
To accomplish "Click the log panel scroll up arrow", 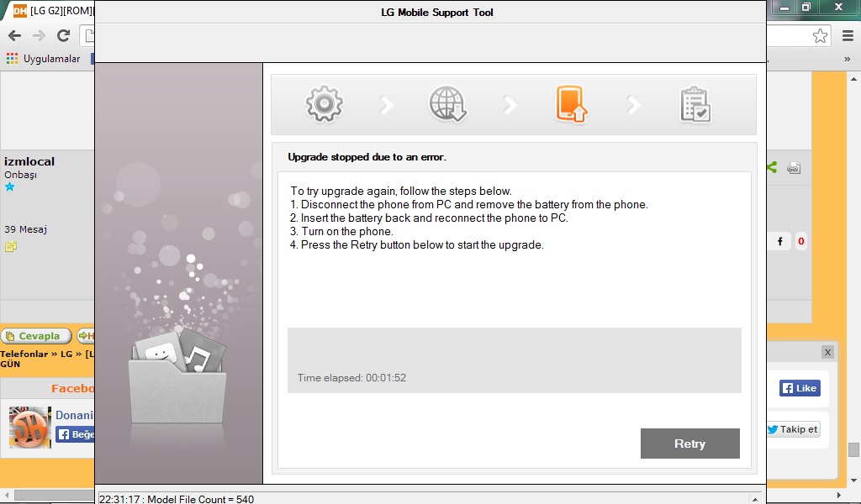I will (755, 498).
